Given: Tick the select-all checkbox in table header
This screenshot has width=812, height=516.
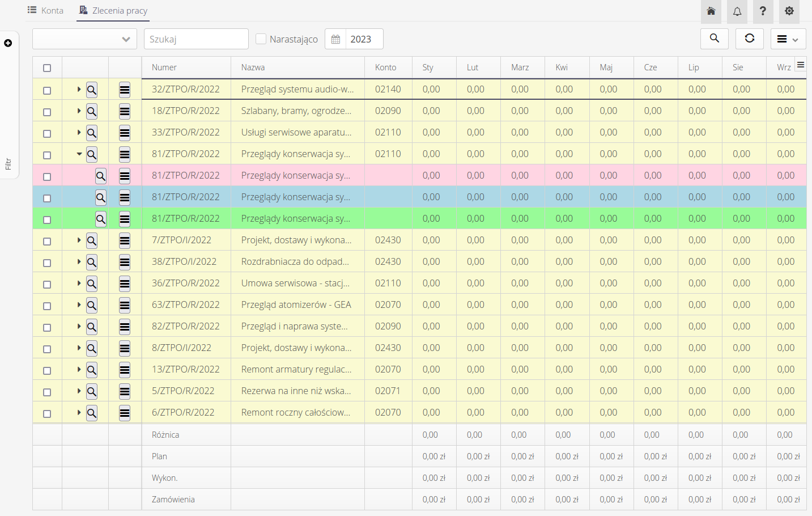Looking at the screenshot, I should pyautogui.click(x=47, y=68).
